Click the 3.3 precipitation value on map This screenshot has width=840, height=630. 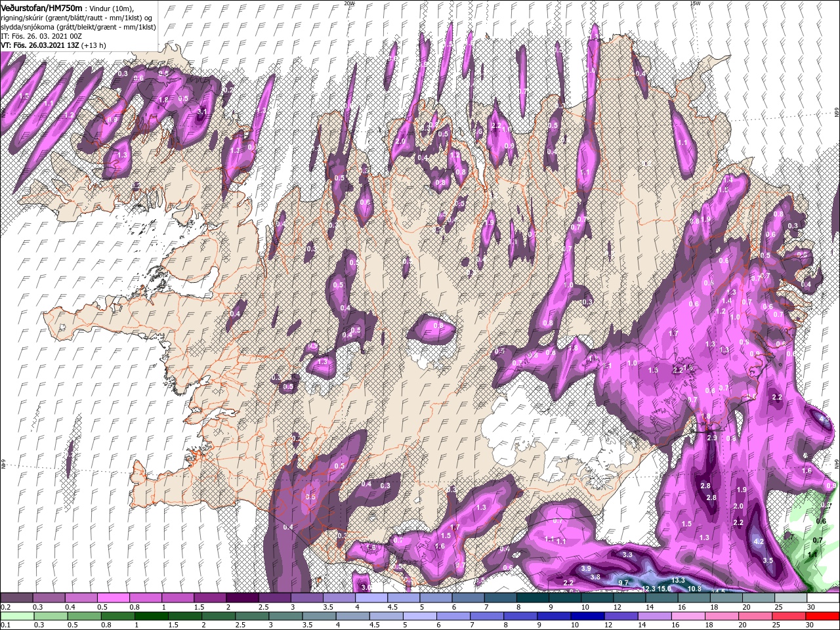click(627, 555)
